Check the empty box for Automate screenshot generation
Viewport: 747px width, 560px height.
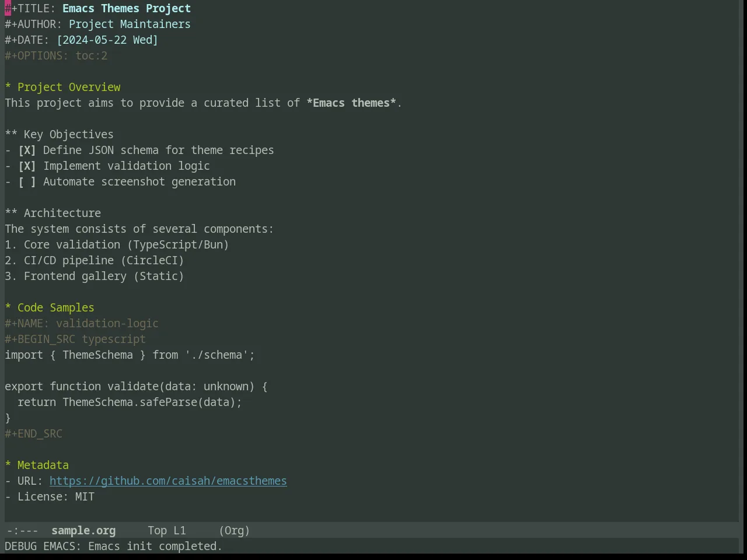(x=27, y=182)
